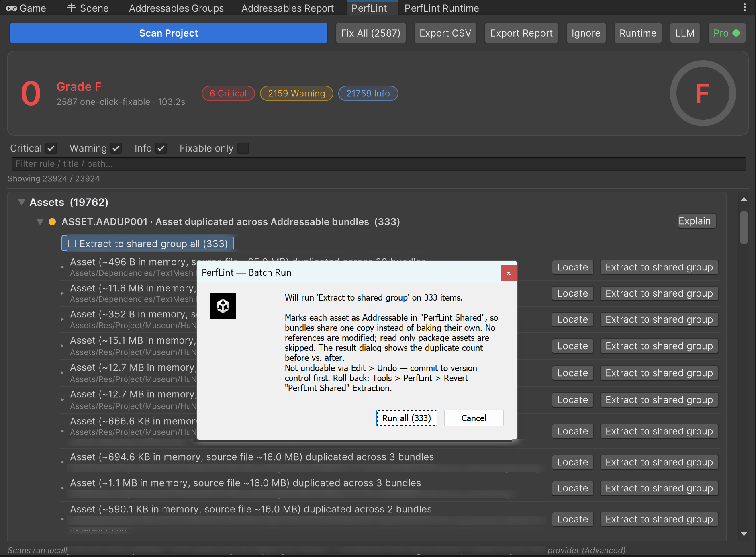Click the 'Grade F' heading text
This screenshot has height=557, width=756.
79,86
